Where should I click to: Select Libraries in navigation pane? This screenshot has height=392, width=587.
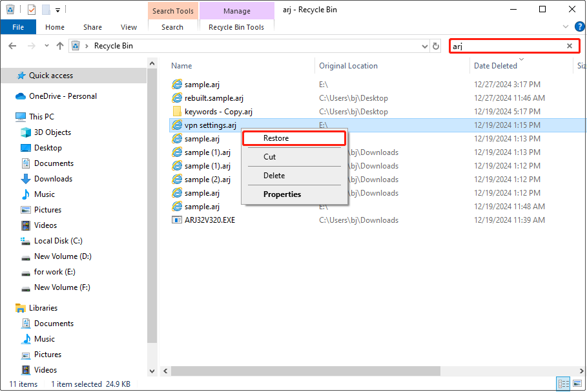click(43, 308)
